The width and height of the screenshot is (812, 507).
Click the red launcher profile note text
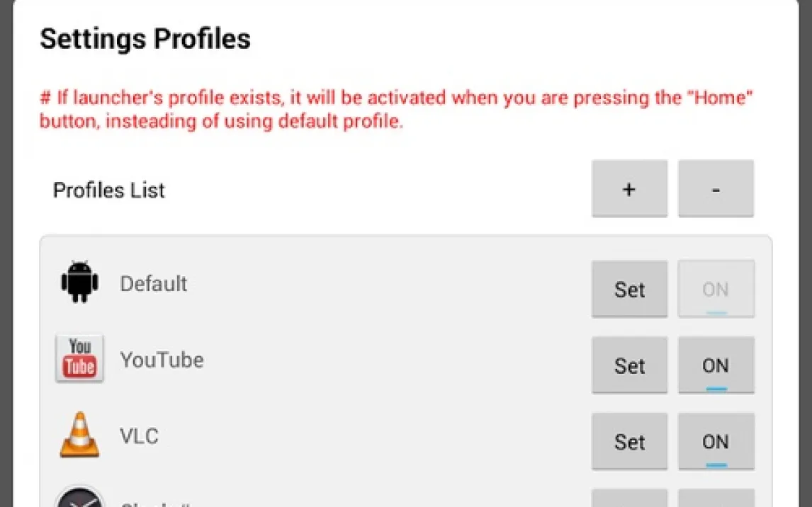[x=395, y=109]
